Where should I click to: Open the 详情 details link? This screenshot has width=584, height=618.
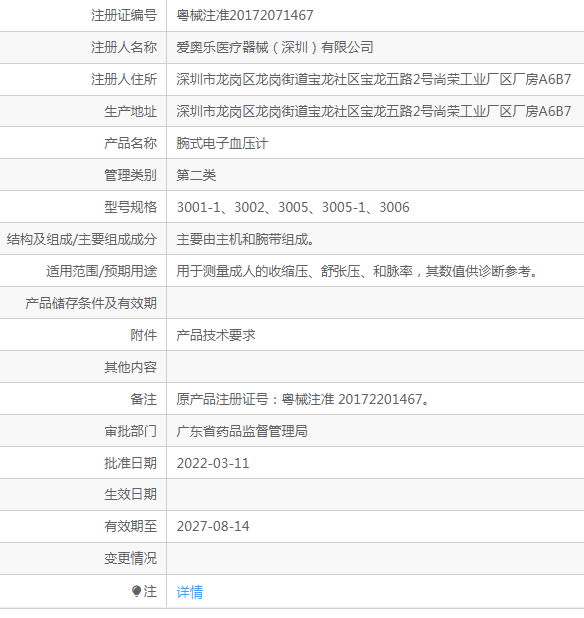(190, 592)
